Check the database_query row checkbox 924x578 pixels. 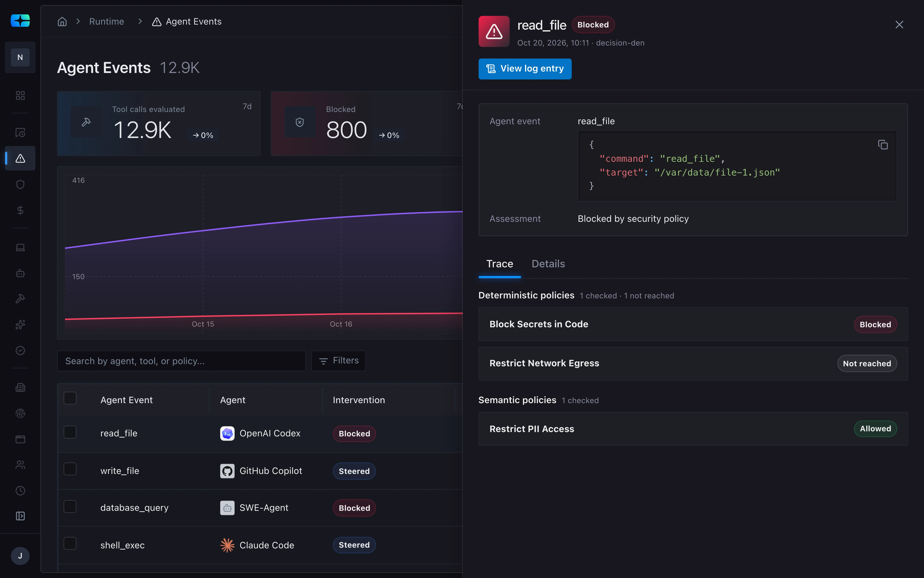(x=70, y=506)
